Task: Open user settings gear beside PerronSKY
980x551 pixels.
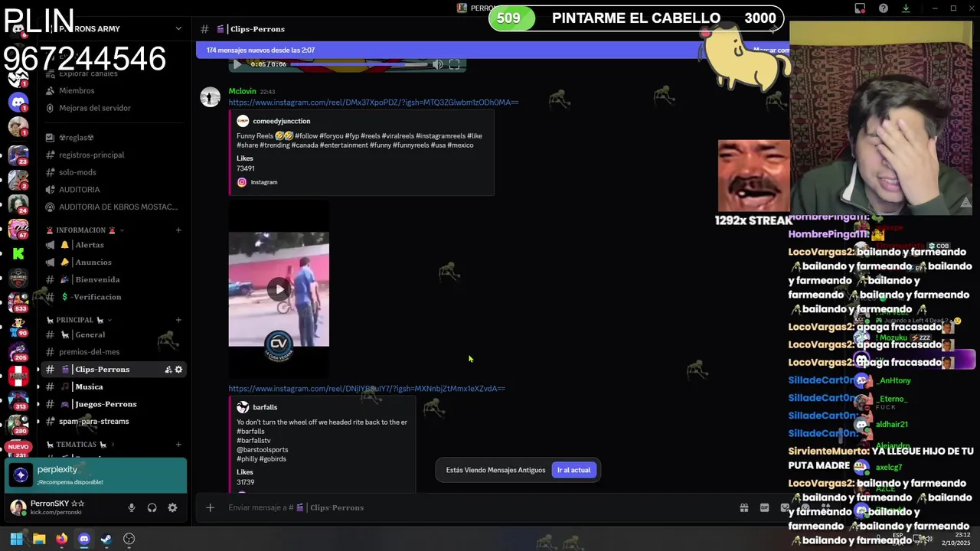Action: coord(172,507)
